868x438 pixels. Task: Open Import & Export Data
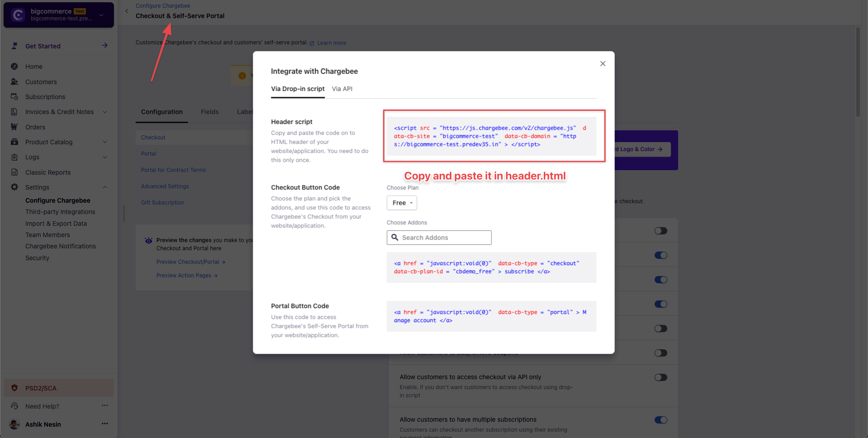(56, 224)
